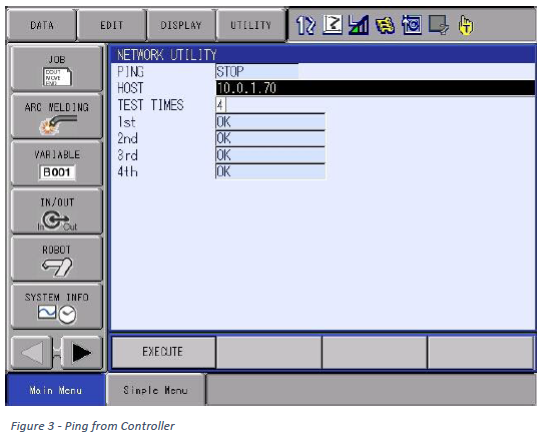The height and width of the screenshot is (438, 537).
Task: Go to previous menu page arrow
Action: click(32, 352)
